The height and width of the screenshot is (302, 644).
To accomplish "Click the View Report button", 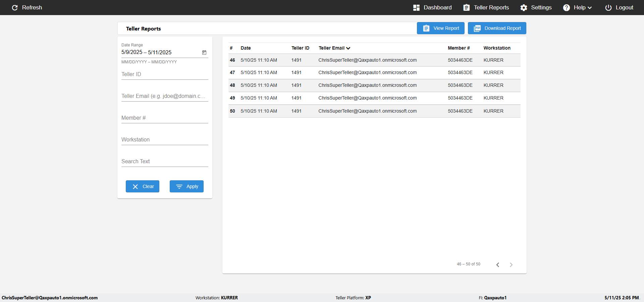I will tap(441, 28).
